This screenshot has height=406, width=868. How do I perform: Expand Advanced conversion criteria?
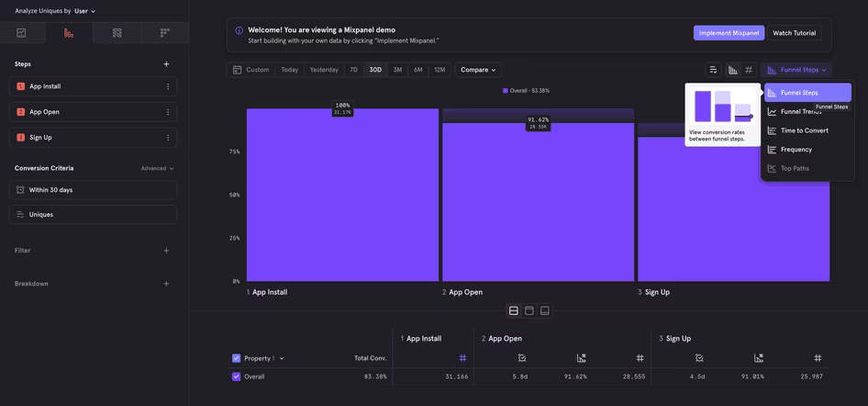(x=157, y=168)
